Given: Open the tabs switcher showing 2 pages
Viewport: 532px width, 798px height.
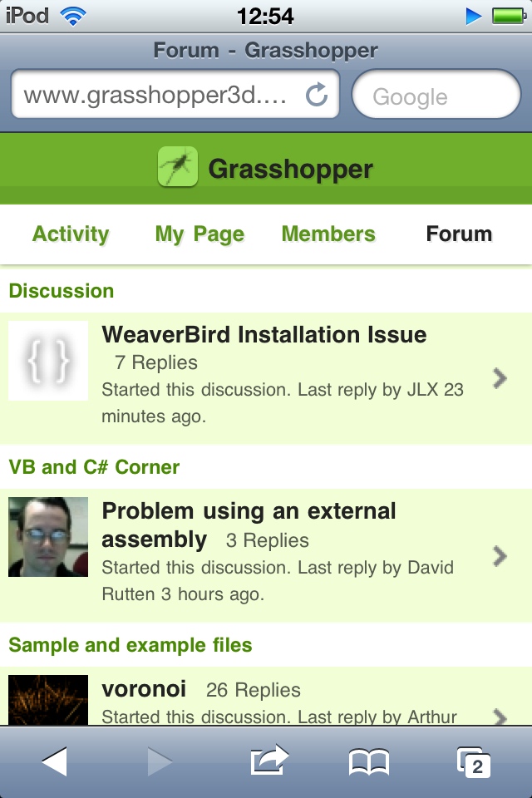Looking at the screenshot, I should tap(473, 761).
